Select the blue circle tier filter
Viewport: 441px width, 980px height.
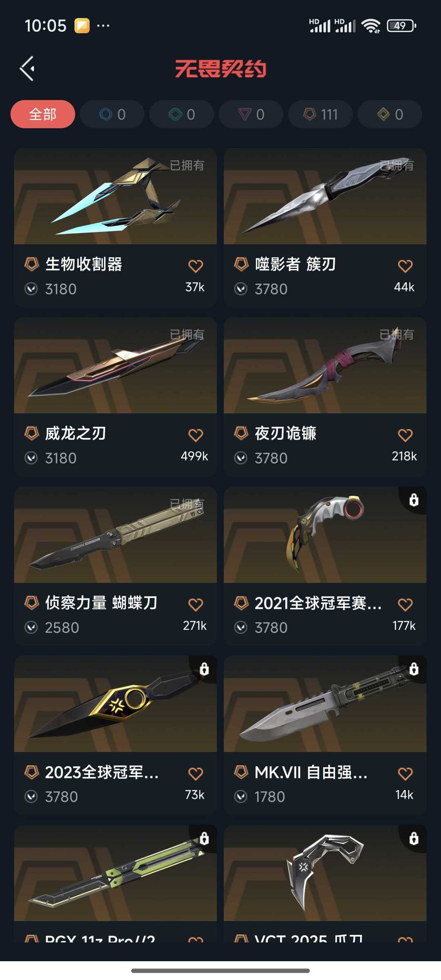point(112,114)
